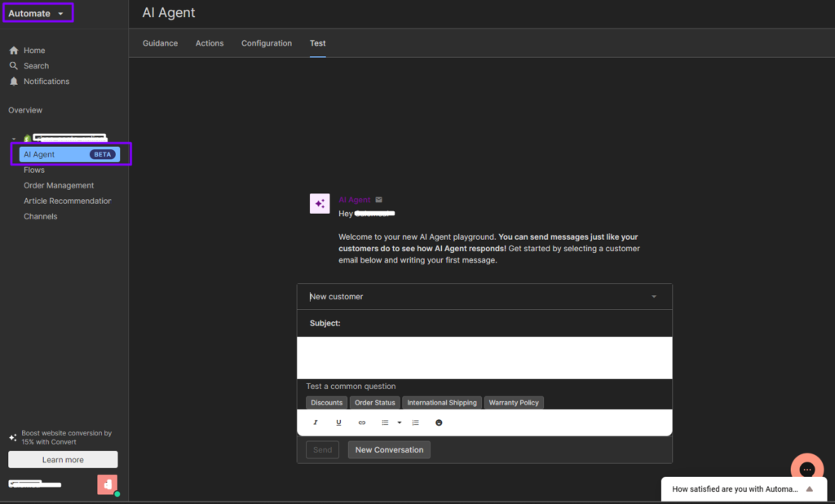Screen dimensions: 835x504
Task: Select the Test tab
Action: point(318,43)
